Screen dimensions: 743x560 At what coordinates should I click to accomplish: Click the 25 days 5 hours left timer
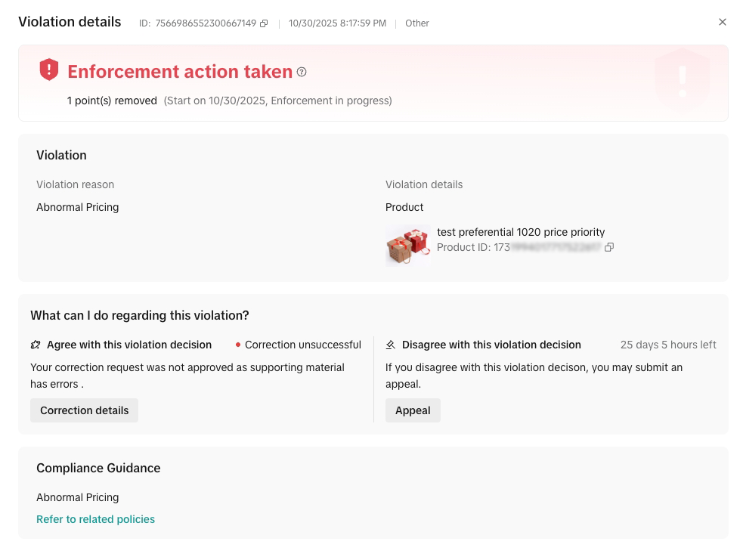(x=668, y=345)
